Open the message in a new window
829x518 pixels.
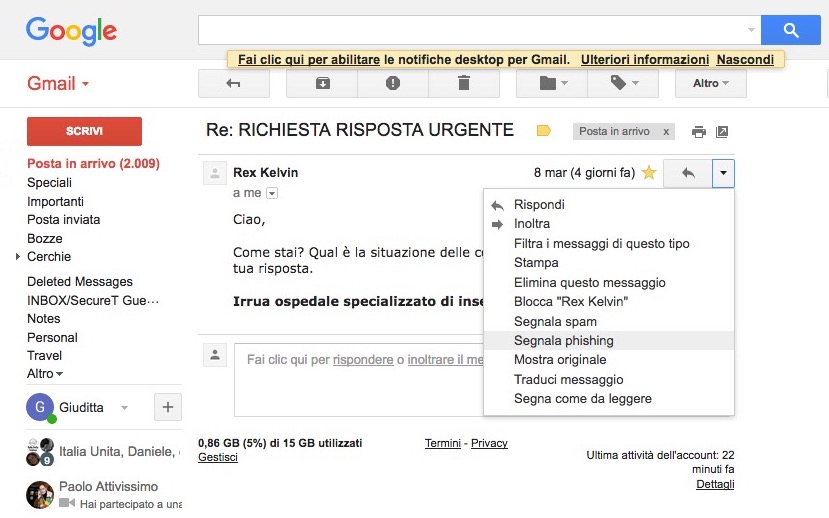click(x=722, y=132)
